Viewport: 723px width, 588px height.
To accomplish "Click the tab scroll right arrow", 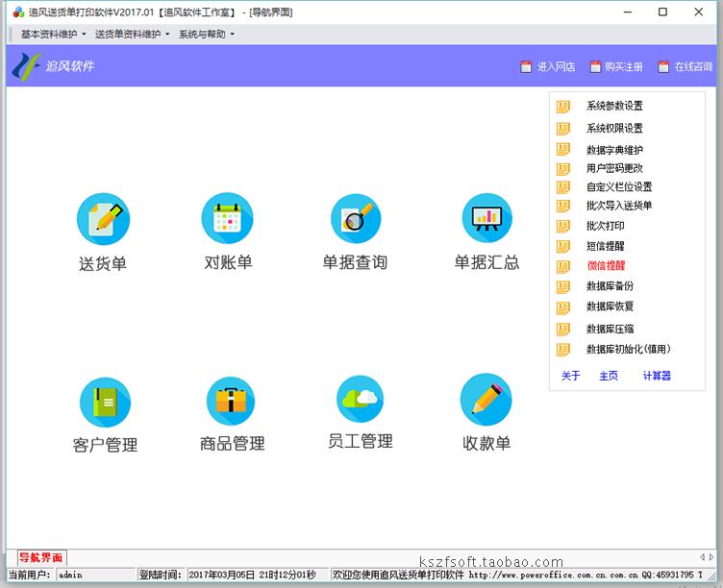I will pos(711,557).
